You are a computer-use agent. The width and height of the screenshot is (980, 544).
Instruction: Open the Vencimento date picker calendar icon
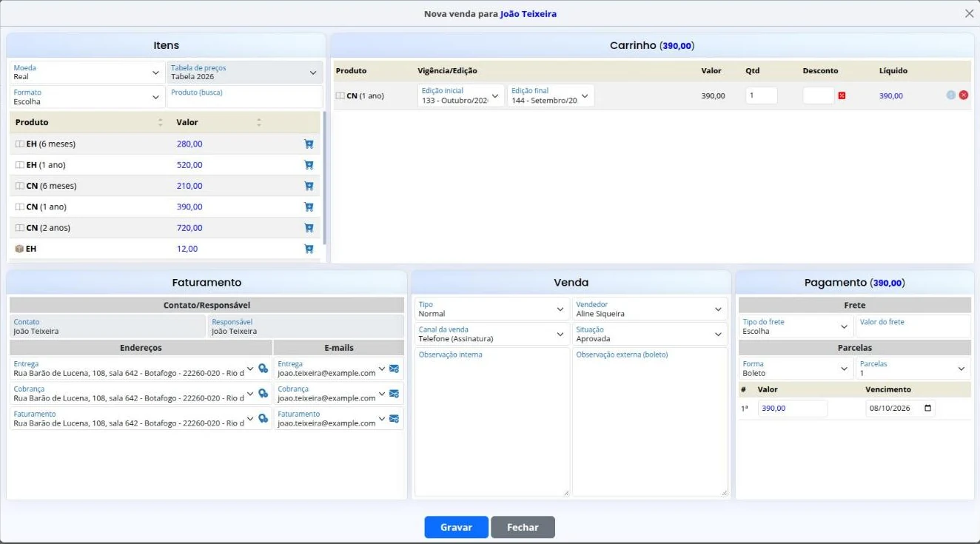pyautogui.click(x=928, y=409)
